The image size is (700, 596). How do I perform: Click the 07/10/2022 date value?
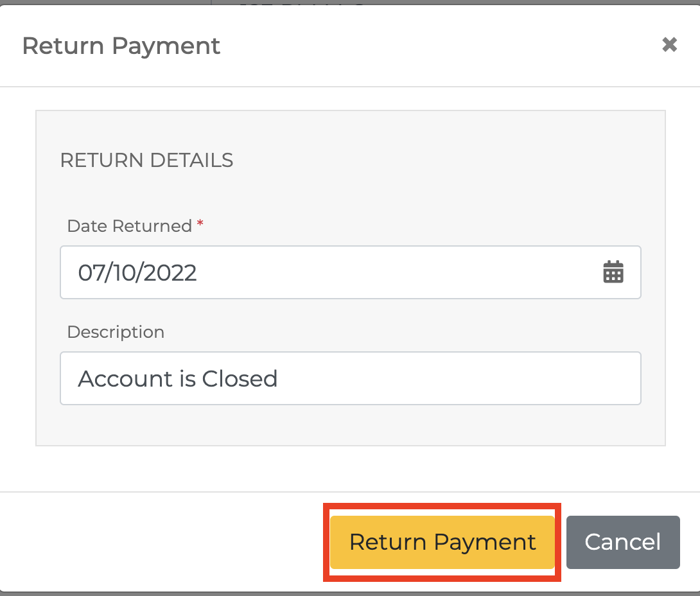[136, 272]
